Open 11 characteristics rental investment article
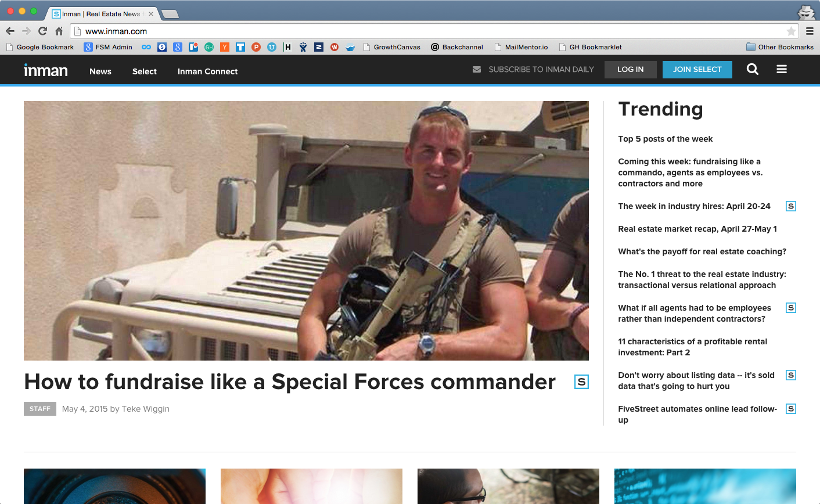Viewport: 820px width, 504px height. pyautogui.click(x=693, y=347)
